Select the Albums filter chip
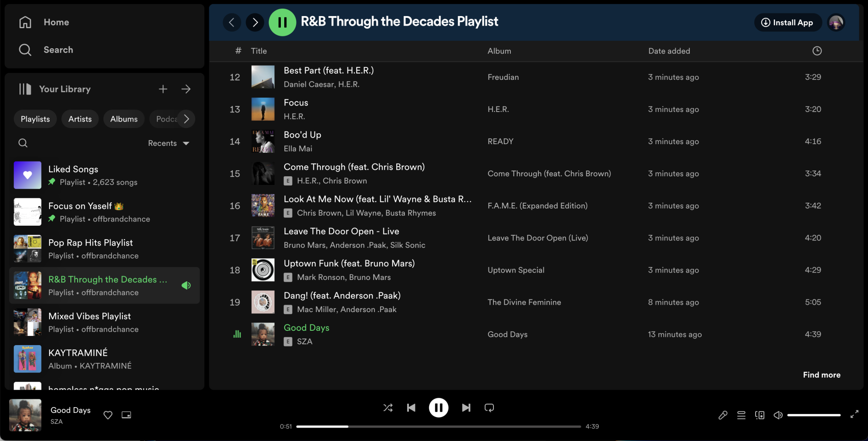Viewport: 868px width, 441px height. 124,119
